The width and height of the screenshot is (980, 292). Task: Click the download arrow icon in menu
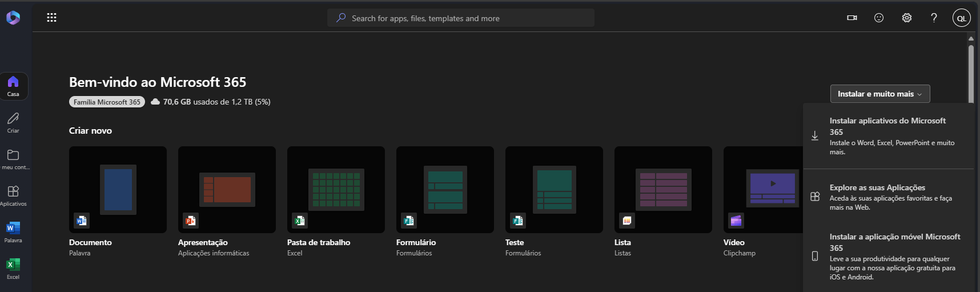coord(815,136)
